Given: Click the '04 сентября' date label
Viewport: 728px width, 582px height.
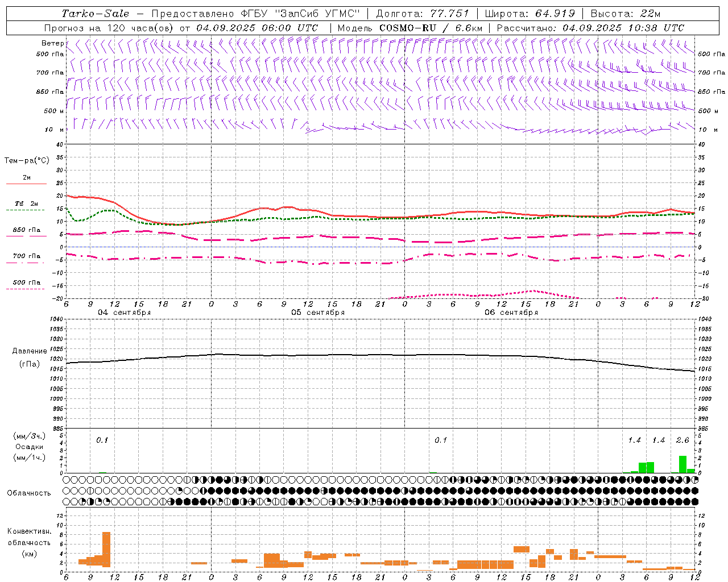Looking at the screenshot, I should (124, 313).
